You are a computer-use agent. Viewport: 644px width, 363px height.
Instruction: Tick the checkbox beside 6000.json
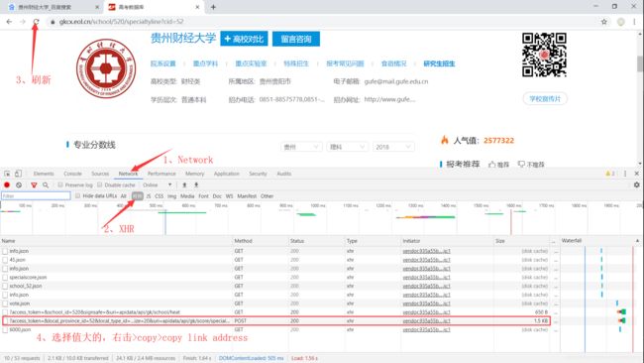[x=5, y=329]
